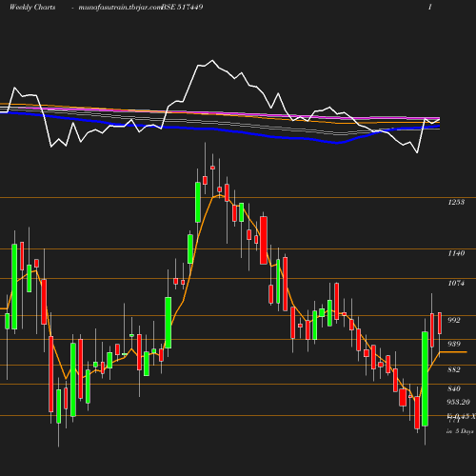Click the 992 price level label
This screenshot has width=476, height=476.
pos(454,320)
